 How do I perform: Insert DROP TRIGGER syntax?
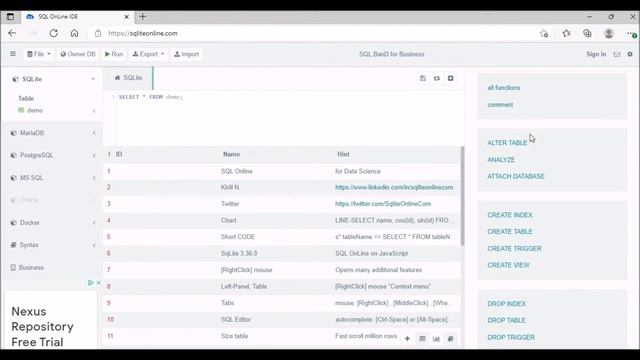pyautogui.click(x=511, y=338)
